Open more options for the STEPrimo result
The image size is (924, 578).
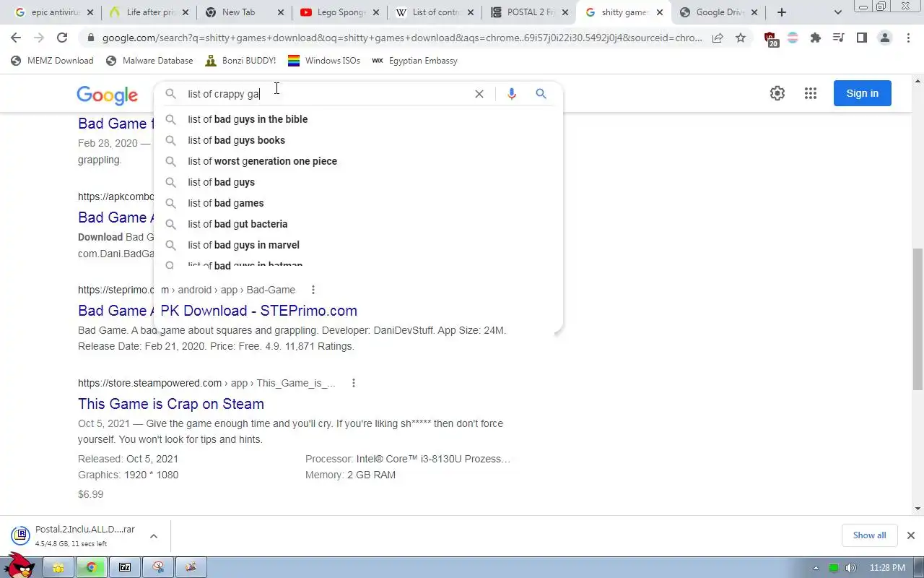[313, 290]
